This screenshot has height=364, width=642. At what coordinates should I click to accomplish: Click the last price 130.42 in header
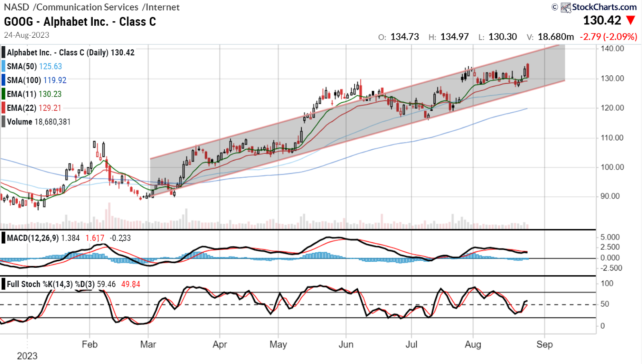coord(602,20)
